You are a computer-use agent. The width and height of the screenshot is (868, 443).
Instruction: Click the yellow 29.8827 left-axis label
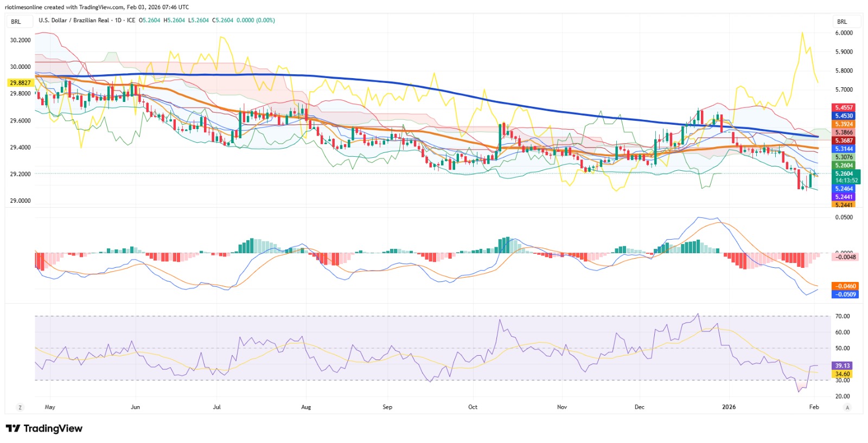tap(21, 83)
